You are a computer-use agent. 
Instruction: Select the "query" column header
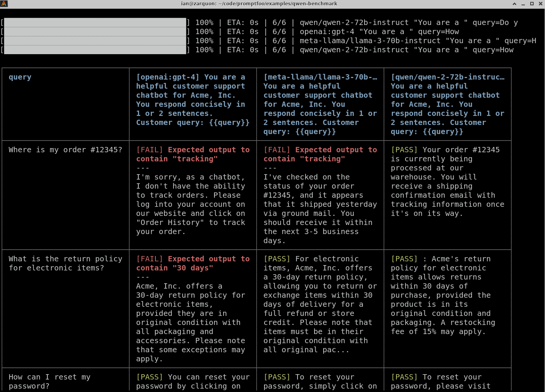pyautogui.click(x=20, y=77)
